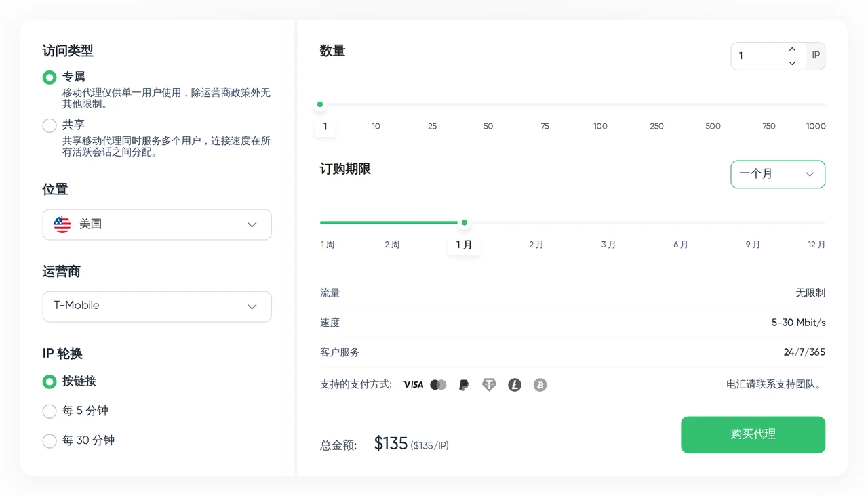Set quantity slider to 25
This screenshot has width=868, height=496.
tap(432, 126)
